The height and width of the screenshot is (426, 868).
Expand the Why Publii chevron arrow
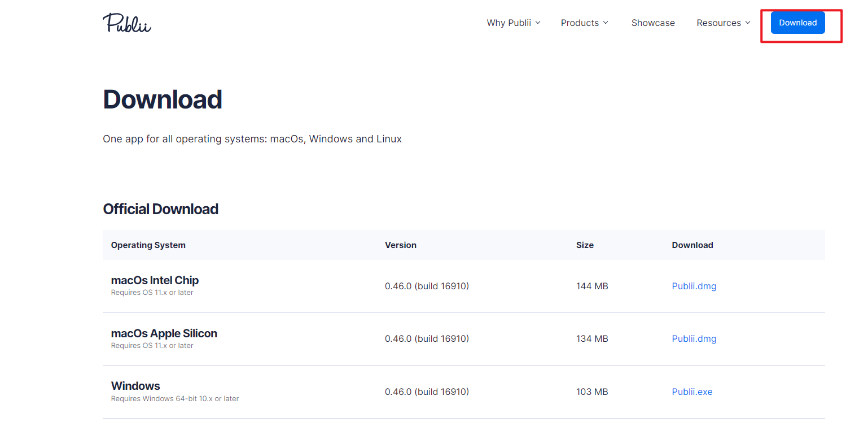click(538, 23)
